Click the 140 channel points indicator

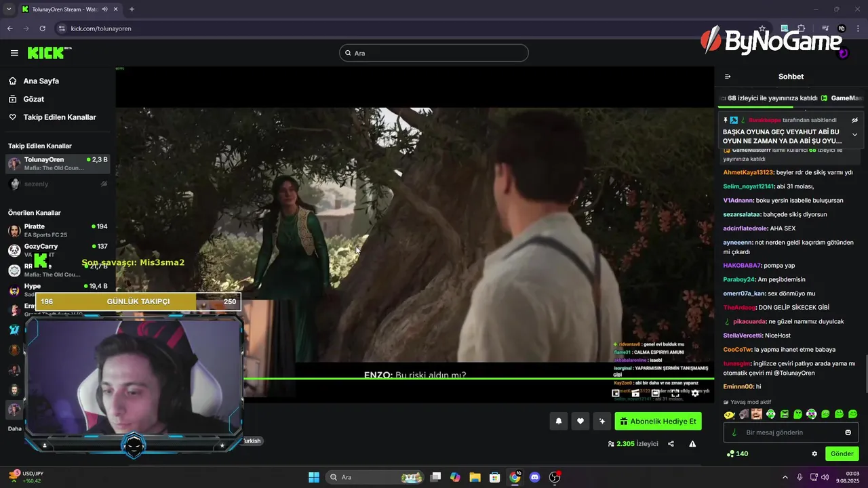(x=737, y=453)
